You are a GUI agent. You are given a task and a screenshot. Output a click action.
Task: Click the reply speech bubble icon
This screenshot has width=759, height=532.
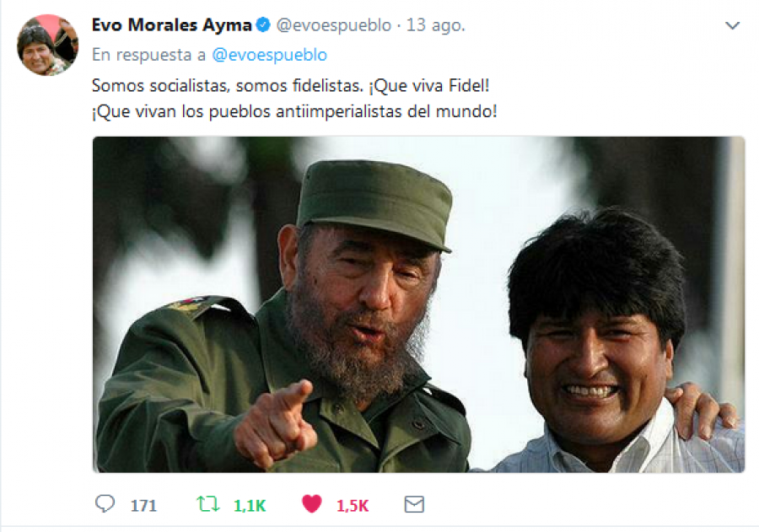pyautogui.click(x=105, y=504)
